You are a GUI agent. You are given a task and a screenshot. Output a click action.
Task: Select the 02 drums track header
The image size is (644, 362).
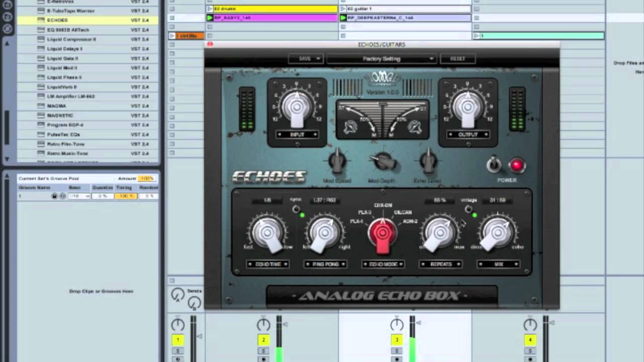click(272, 9)
